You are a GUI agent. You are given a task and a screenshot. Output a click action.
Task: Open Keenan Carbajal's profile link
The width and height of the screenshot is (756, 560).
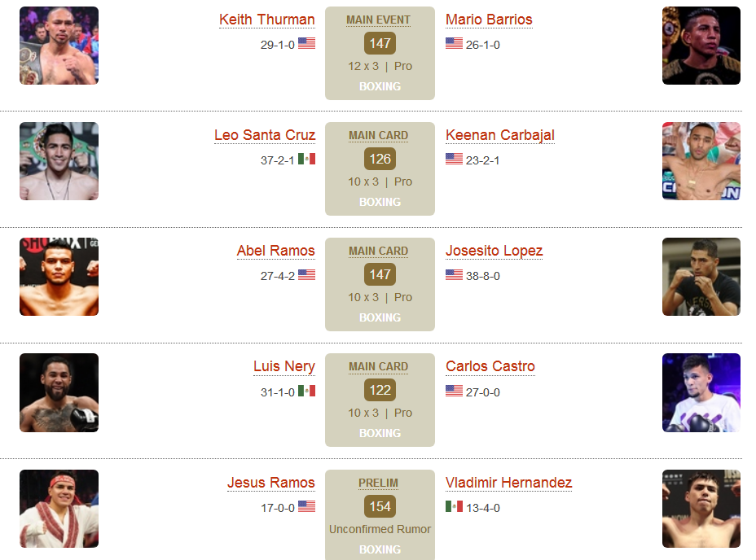pos(500,135)
